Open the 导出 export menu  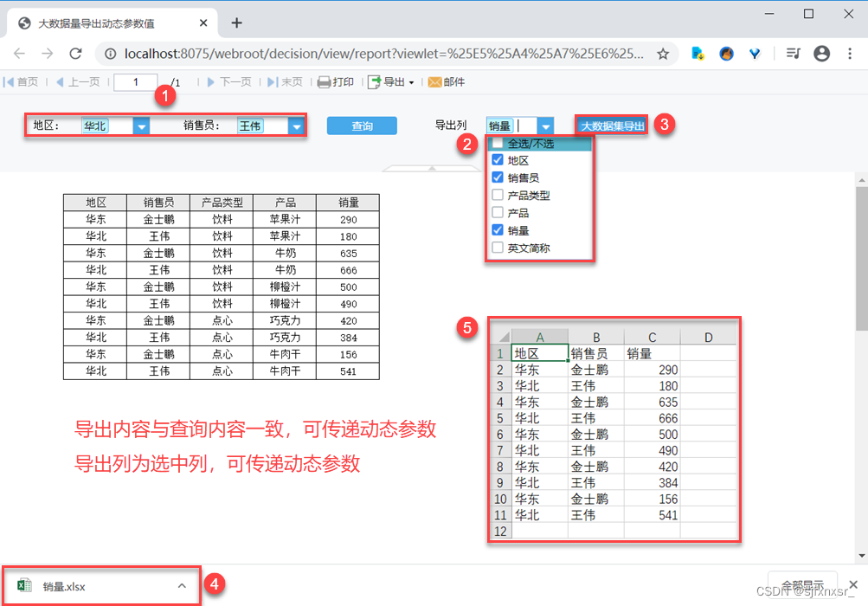point(391,82)
